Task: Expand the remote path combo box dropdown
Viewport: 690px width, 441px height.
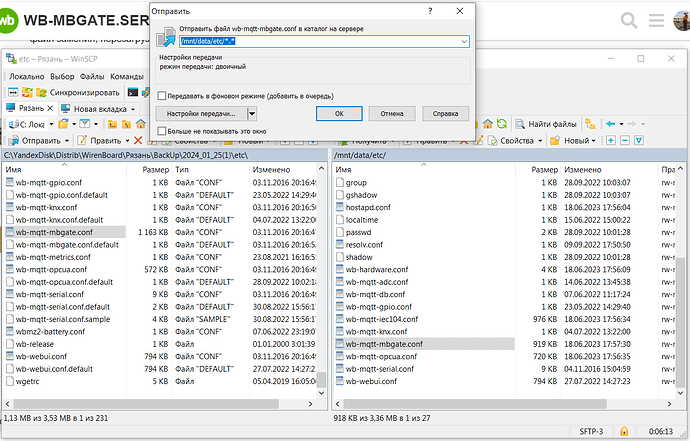Action: pyautogui.click(x=464, y=41)
